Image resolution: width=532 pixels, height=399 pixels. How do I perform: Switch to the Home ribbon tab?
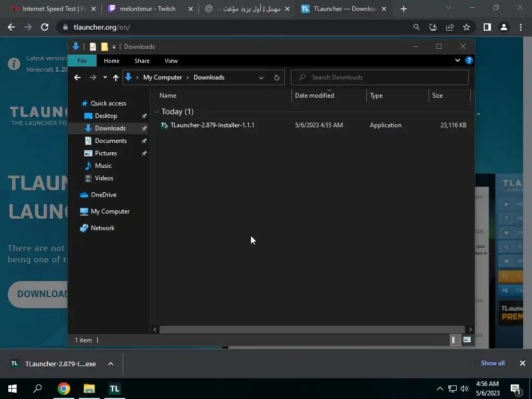tap(112, 61)
